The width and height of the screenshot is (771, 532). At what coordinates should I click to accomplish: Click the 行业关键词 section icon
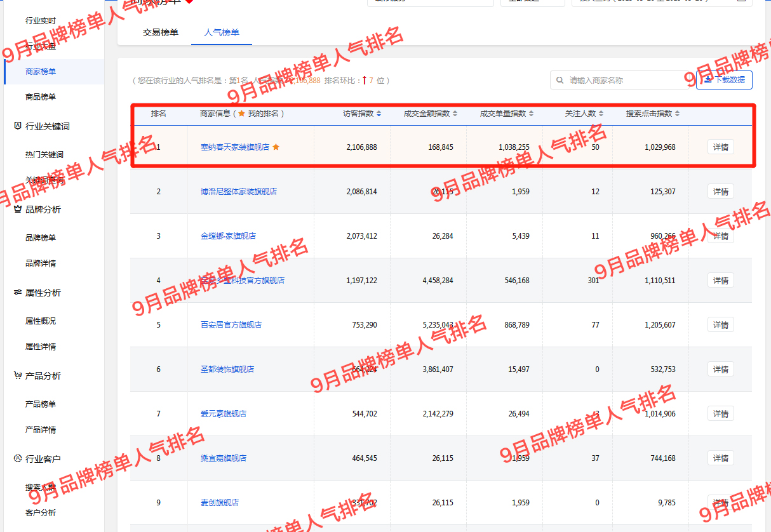(x=18, y=126)
